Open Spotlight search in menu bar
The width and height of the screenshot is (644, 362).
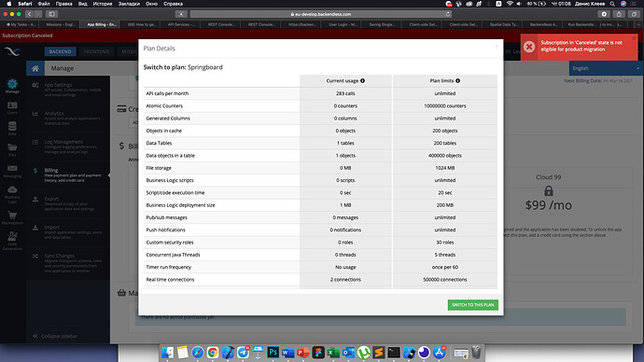pos(612,4)
